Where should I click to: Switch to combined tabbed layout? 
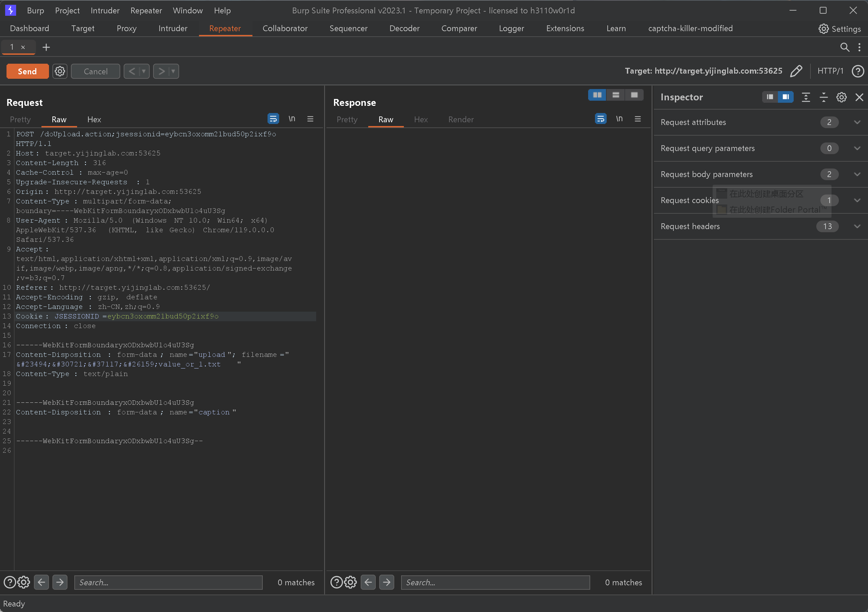coord(634,95)
